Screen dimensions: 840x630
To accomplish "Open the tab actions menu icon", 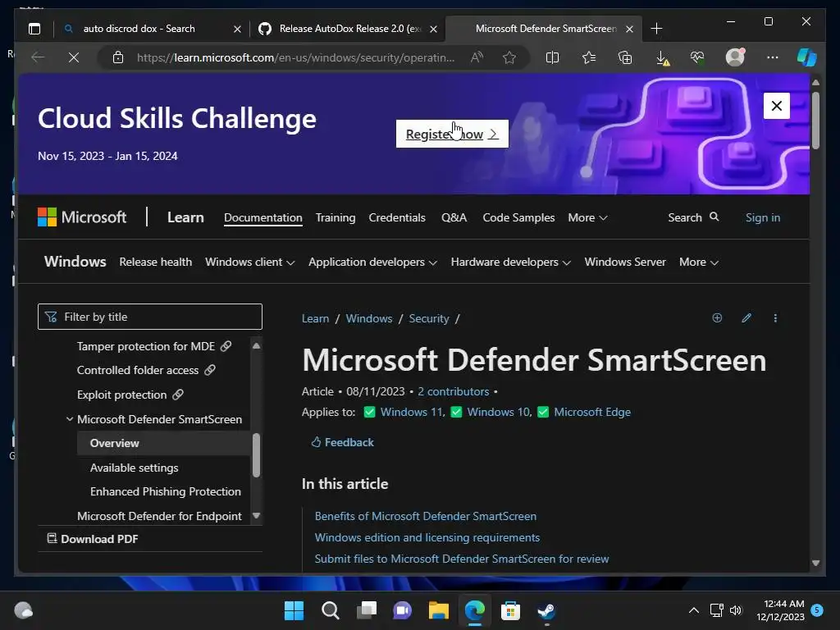I will [x=34, y=29].
